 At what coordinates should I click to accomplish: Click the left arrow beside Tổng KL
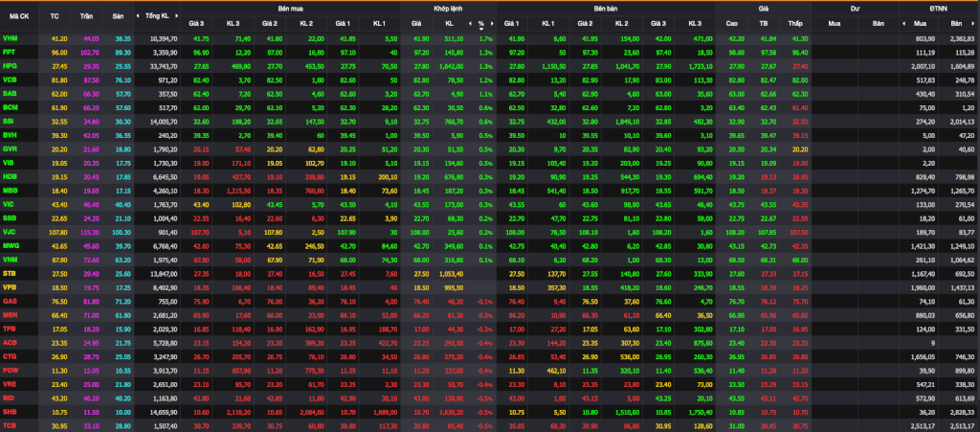[138, 15]
